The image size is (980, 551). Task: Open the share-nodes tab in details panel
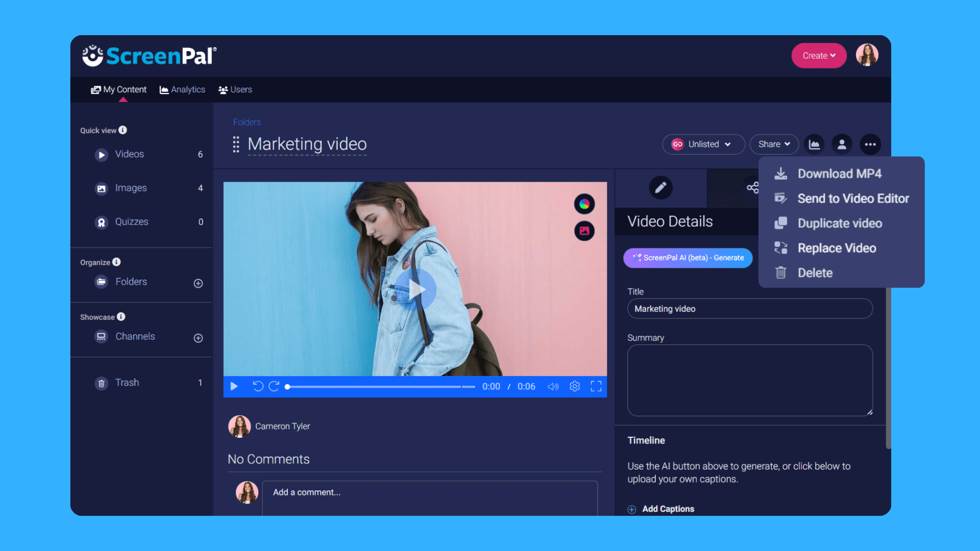click(752, 188)
